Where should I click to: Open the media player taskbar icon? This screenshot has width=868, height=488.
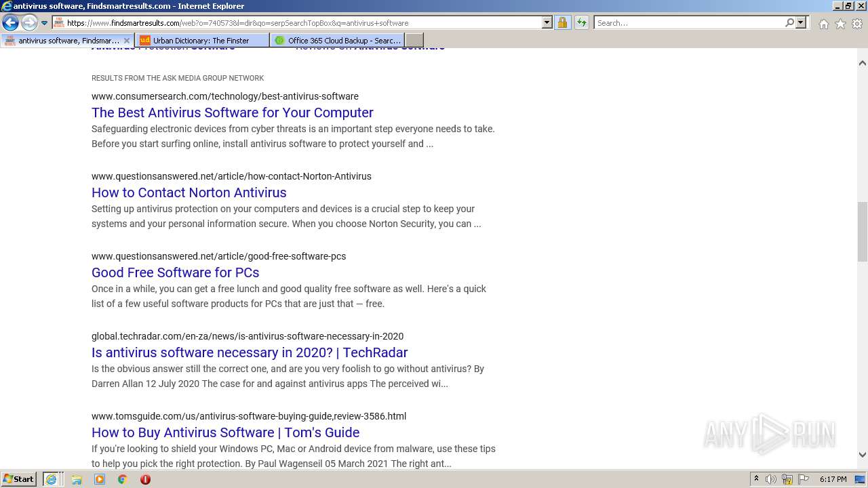pyautogui.click(x=100, y=479)
